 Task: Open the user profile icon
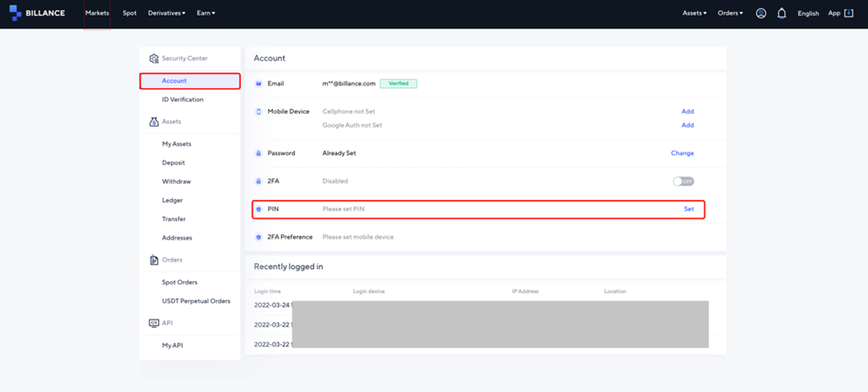point(761,14)
